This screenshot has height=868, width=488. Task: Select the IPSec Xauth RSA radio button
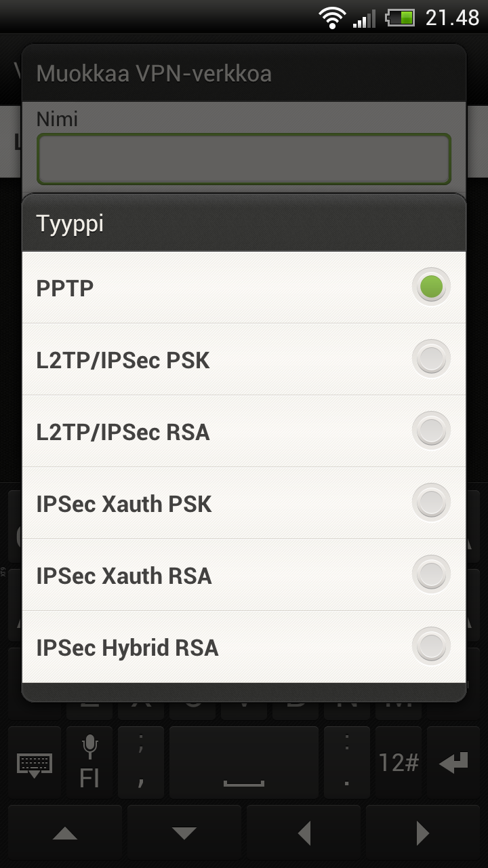pos(431,575)
